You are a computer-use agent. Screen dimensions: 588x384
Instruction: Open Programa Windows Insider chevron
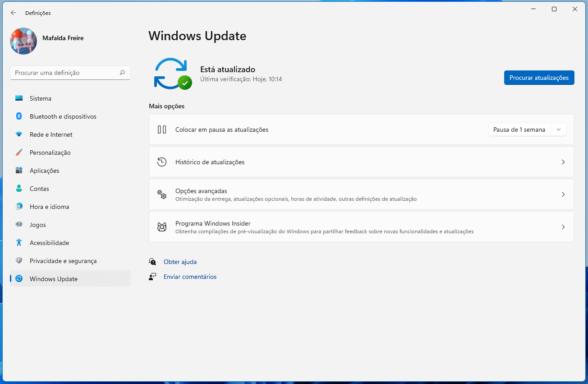coord(563,227)
